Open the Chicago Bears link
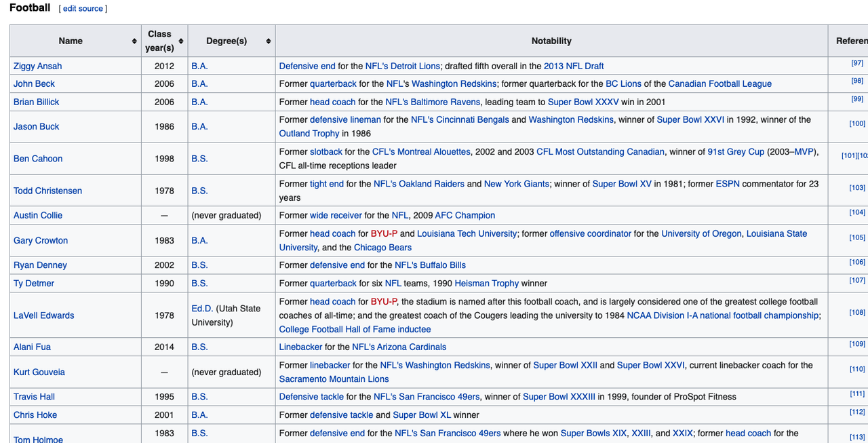 (x=382, y=248)
